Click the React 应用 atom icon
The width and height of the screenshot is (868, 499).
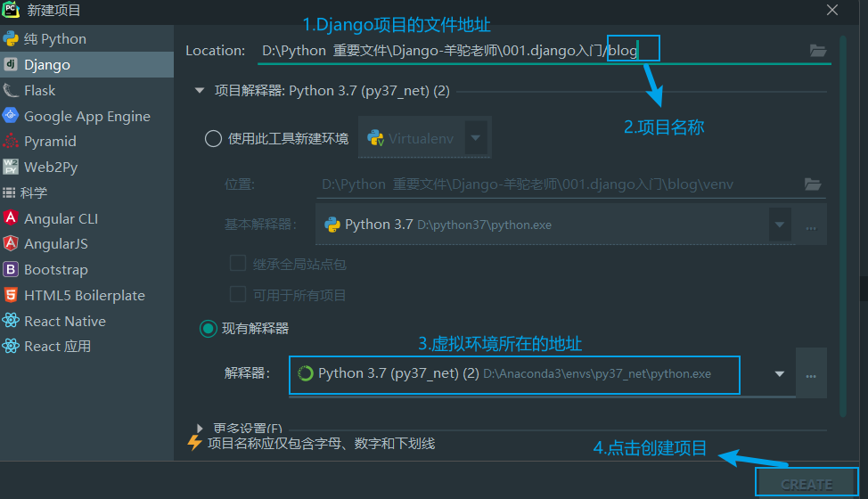click(11, 346)
